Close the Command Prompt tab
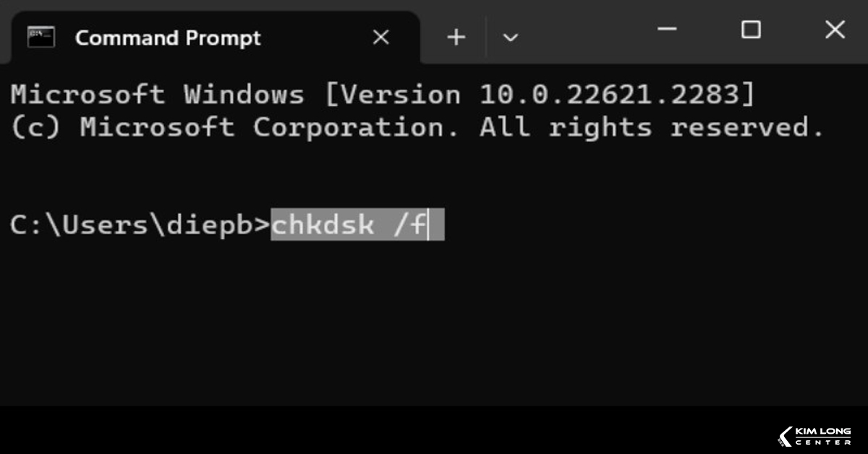The height and width of the screenshot is (454, 868). pos(380,38)
